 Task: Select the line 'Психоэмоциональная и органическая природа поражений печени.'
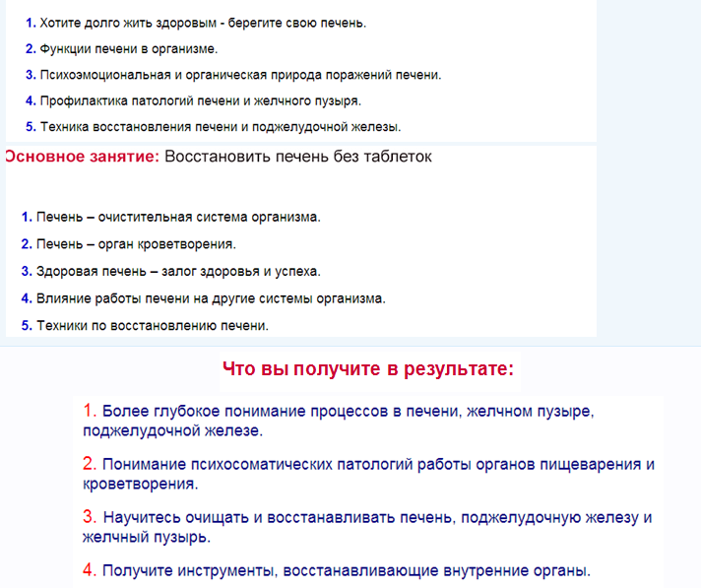240,75
